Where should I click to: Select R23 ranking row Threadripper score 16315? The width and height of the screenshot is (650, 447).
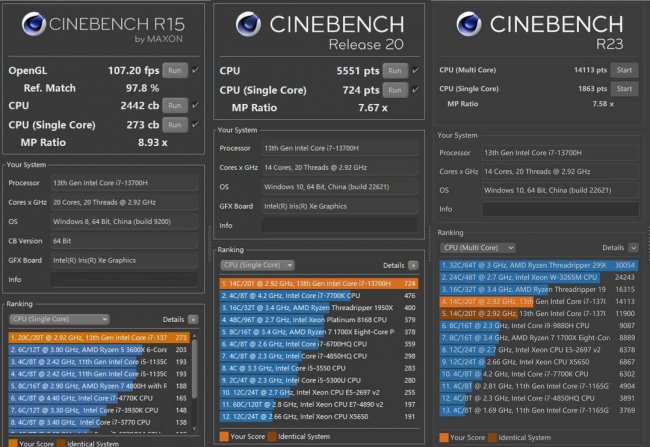point(539,289)
